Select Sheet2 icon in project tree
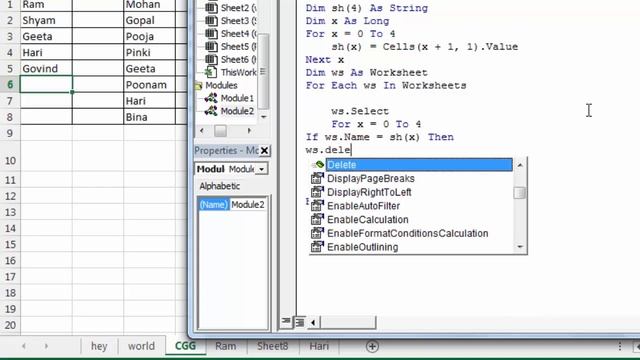The width and height of the screenshot is (640, 360). (x=211, y=7)
